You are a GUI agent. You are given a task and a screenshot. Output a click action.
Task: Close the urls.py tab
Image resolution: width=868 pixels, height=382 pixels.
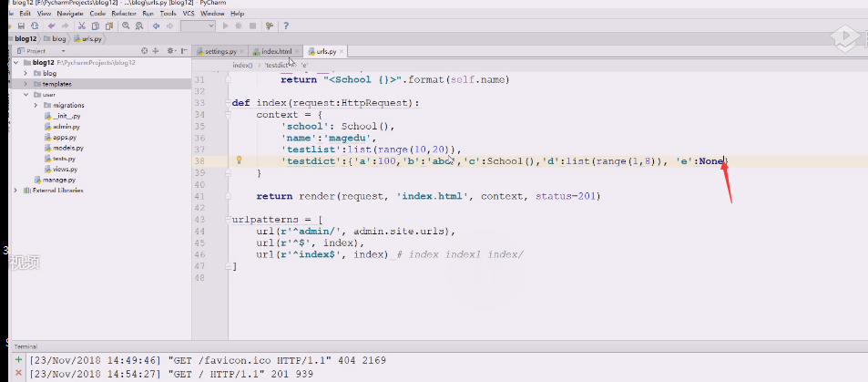click(342, 52)
